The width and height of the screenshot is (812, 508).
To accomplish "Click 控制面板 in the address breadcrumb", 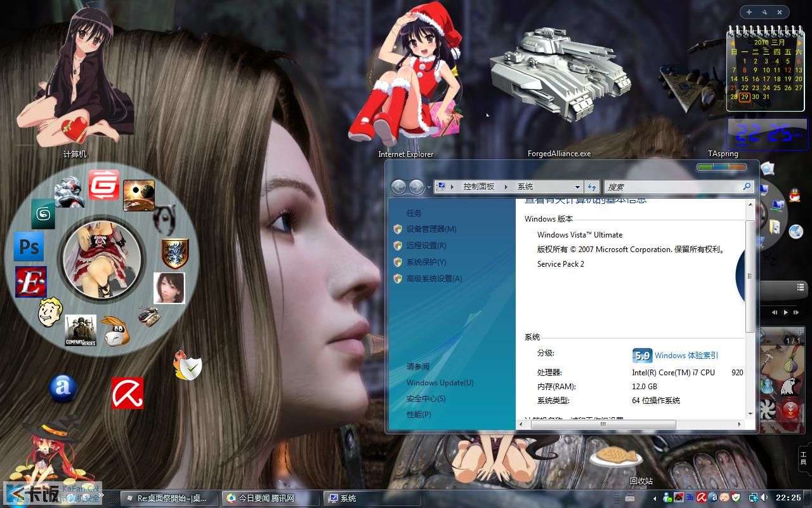I will coord(478,187).
